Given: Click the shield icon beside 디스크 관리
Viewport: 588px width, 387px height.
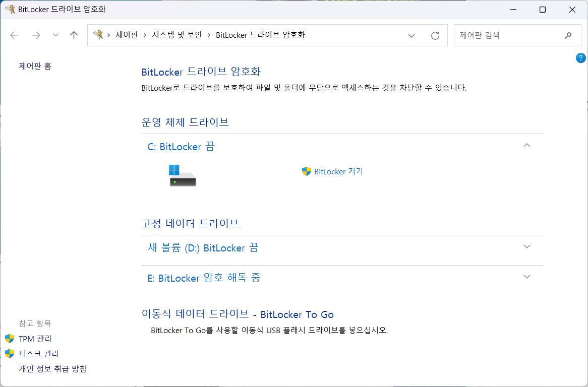Looking at the screenshot, I should pos(10,354).
